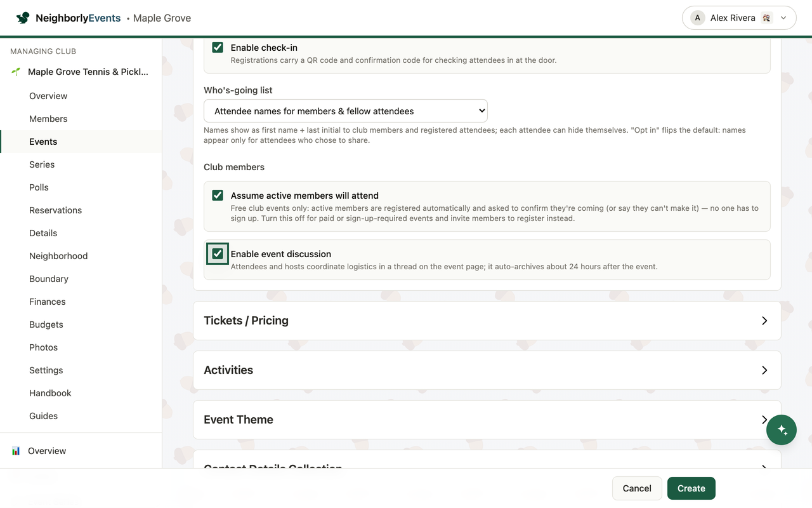812x508 pixels.
Task: Expand the Tickets / Pricing section
Action: click(487, 321)
